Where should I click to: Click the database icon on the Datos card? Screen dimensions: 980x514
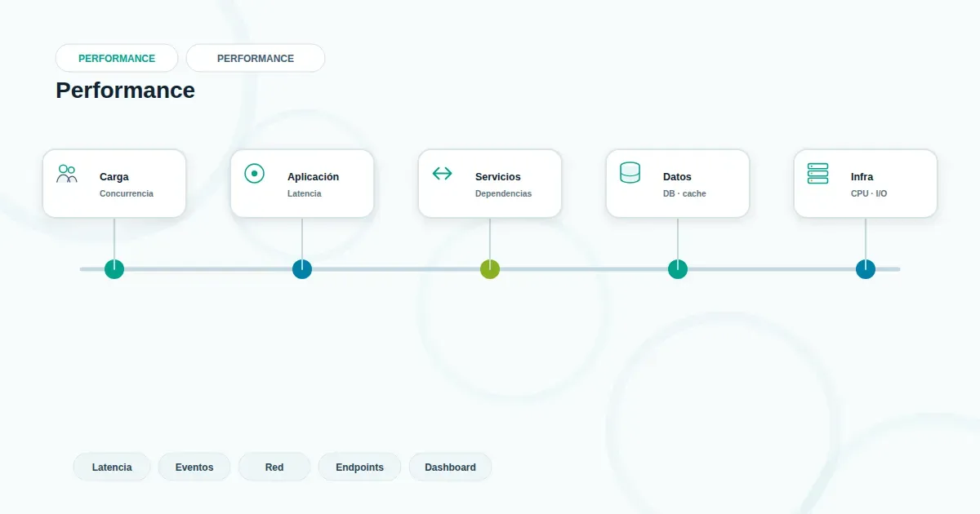(630, 173)
